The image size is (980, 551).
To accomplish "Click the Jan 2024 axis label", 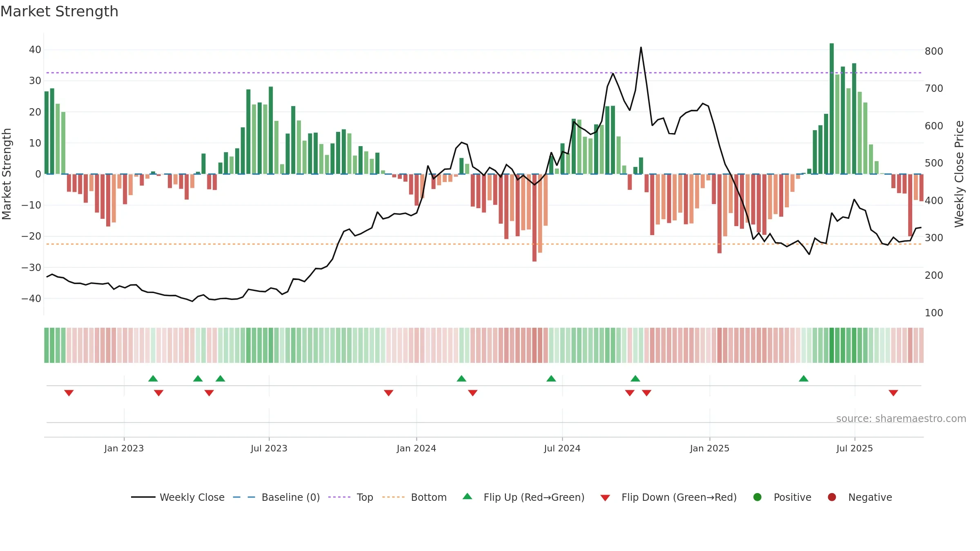I will coord(416,448).
